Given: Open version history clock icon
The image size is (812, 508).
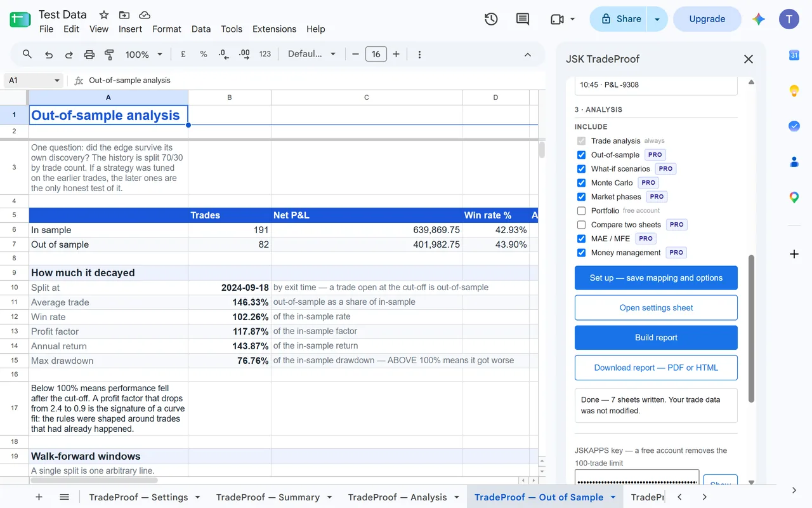Looking at the screenshot, I should [x=491, y=19].
